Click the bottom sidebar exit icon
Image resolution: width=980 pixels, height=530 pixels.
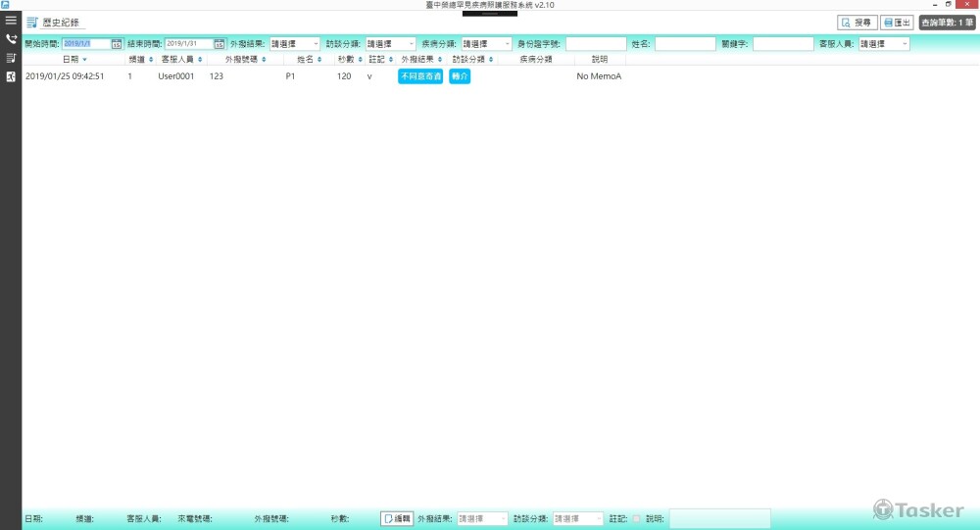11,76
